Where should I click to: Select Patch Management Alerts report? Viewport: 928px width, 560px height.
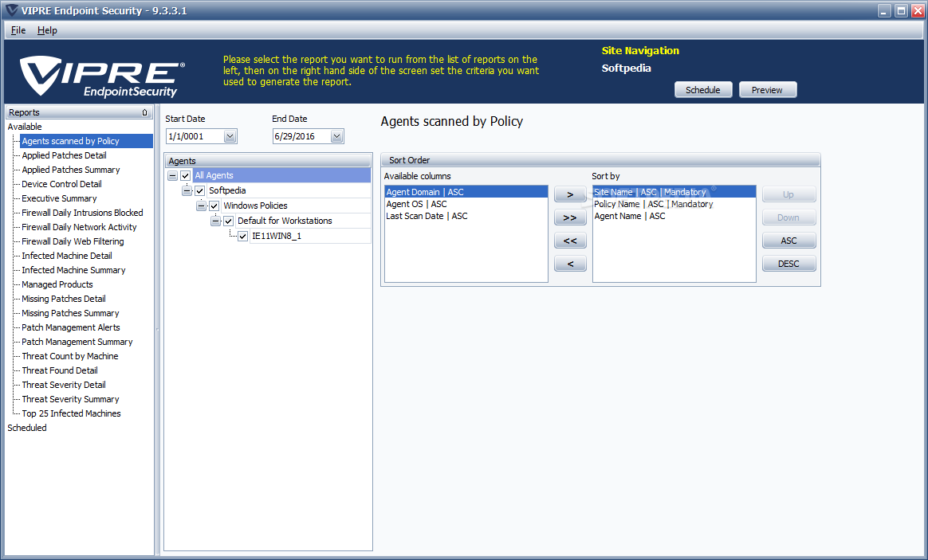click(x=70, y=327)
